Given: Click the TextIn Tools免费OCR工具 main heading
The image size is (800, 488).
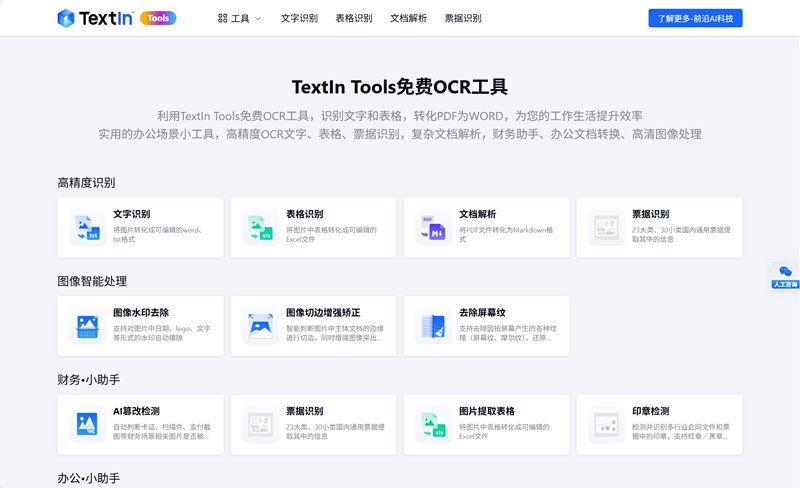Looking at the screenshot, I should [x=399, y=87].
